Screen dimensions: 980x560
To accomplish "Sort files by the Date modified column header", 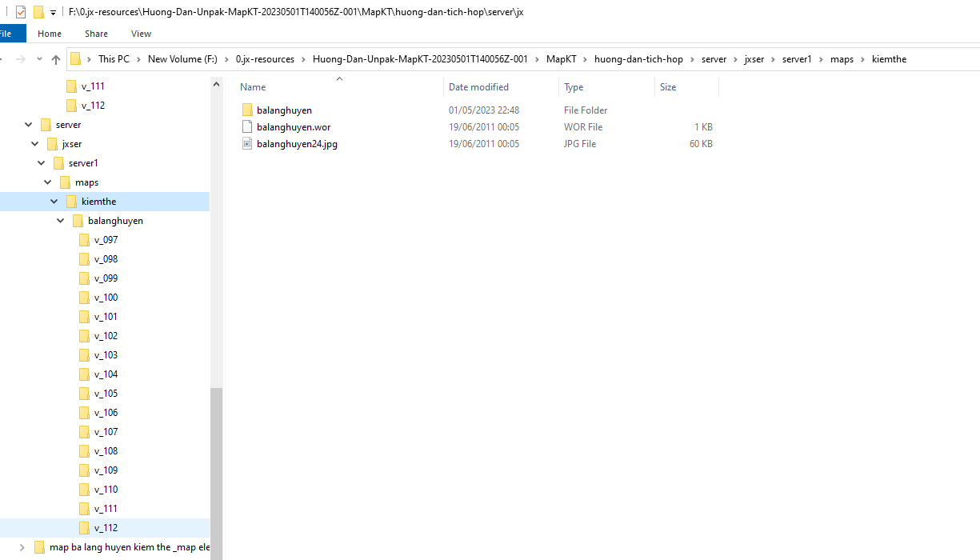I will 480,86.
